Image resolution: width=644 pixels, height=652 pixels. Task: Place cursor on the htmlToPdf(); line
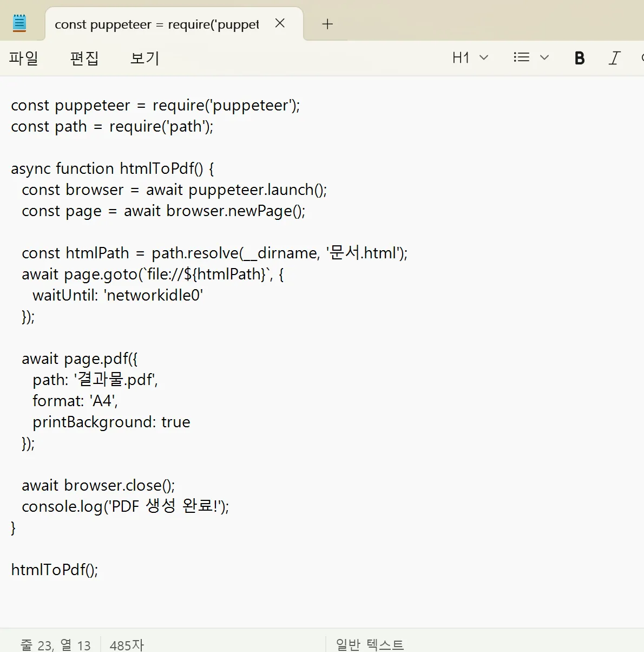click(x=55, y=570)
